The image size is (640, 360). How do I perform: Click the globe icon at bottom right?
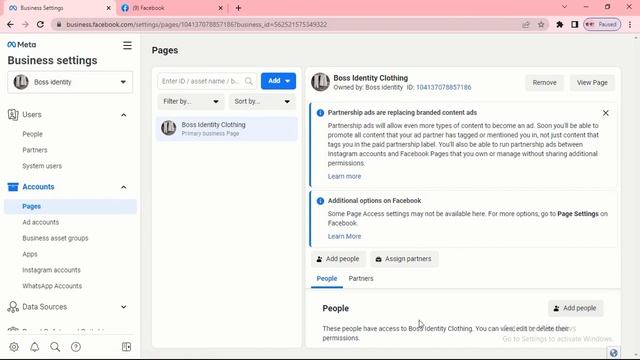(613, 353)
